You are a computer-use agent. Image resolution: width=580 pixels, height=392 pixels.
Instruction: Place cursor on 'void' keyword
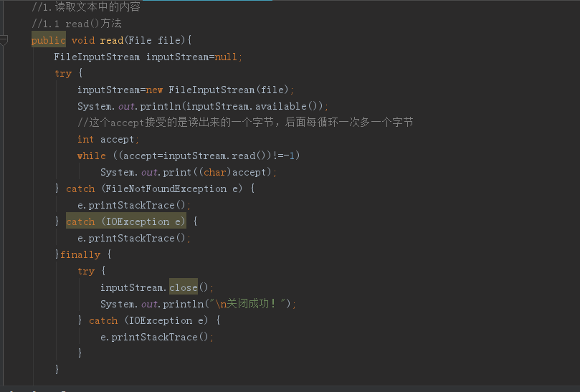(x=83, y=40)
